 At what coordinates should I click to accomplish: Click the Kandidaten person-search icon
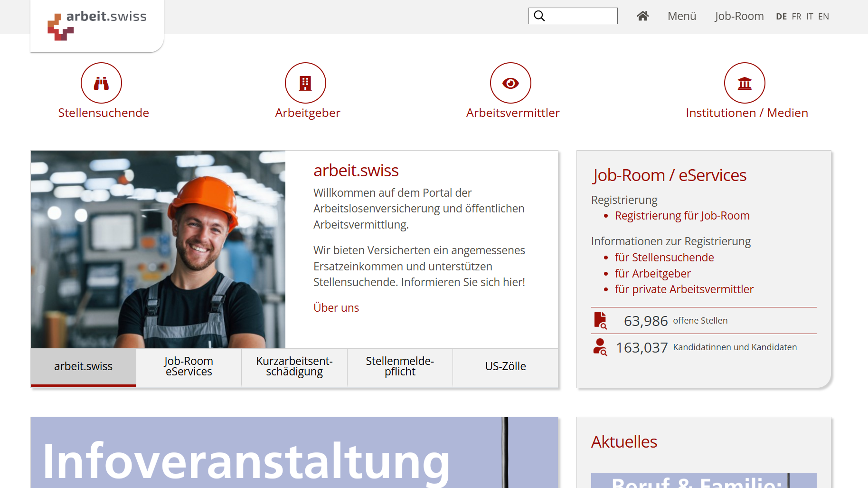click(x=600, y=347)
